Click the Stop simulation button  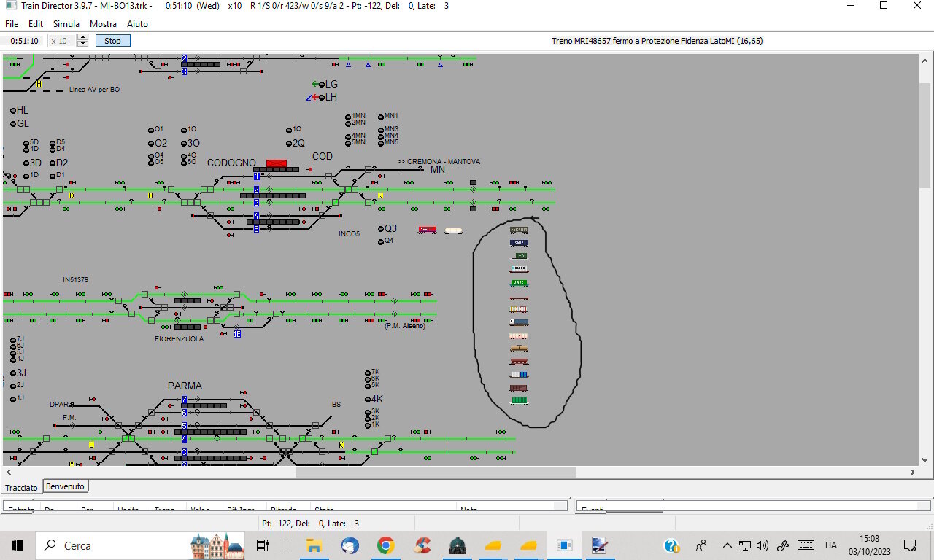click(x=113, y=41)
